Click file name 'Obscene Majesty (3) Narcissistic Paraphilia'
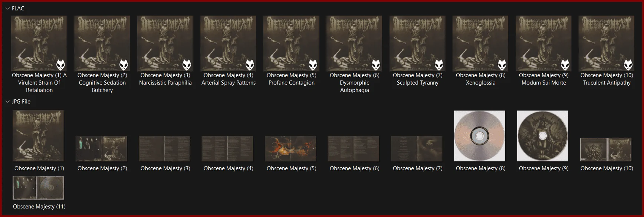The height and width of the screenshot is (217, 644). (x=165, y=79)
